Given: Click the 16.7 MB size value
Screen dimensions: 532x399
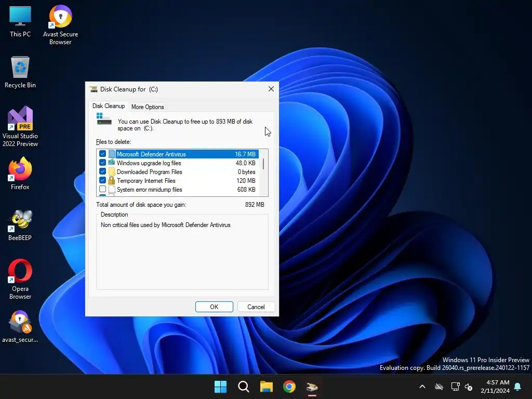Looking at the screenshot, I should click(x=245, y=154).
